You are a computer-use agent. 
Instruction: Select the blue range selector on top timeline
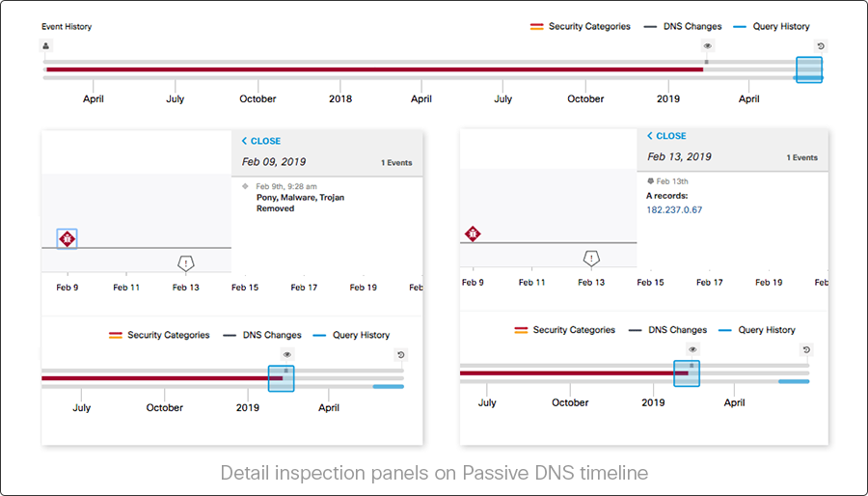(809, 69)
